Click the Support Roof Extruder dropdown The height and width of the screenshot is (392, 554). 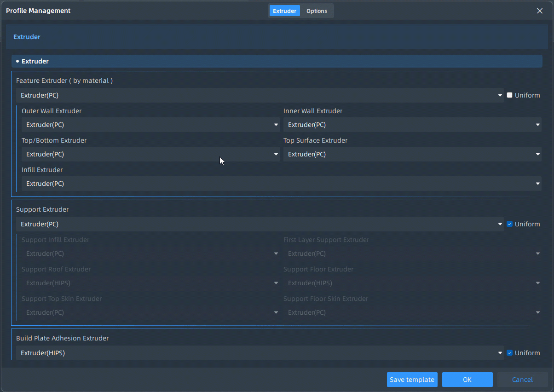(x=150, y=283)
